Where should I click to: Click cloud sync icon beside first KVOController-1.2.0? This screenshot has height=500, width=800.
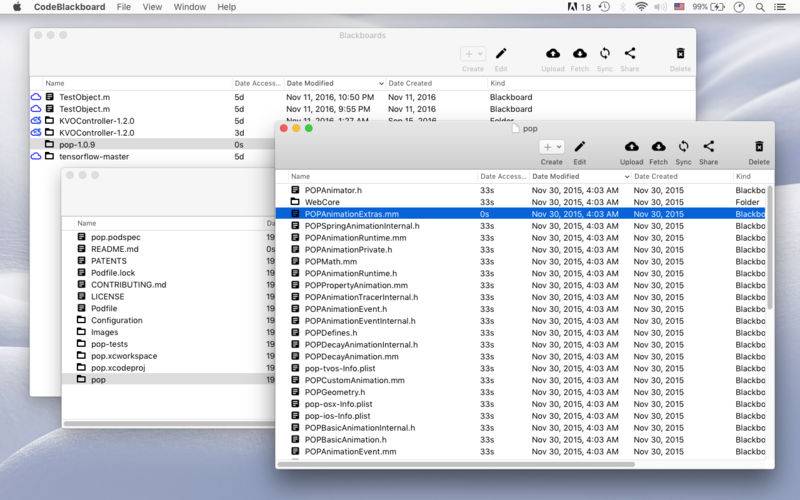pos(36,121)
